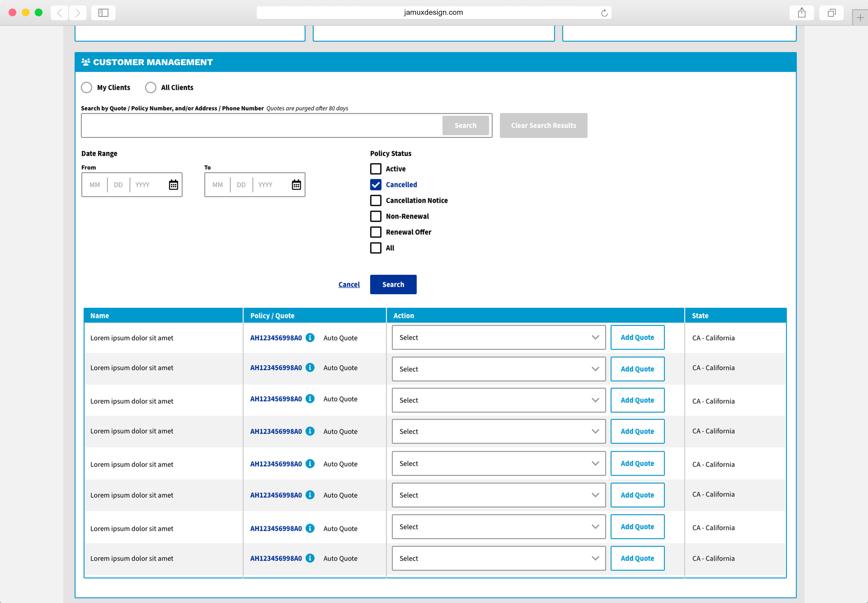Open the Select action dropdown in seventh row
This screenshot has width=868, height=603.
pos(499,527)
